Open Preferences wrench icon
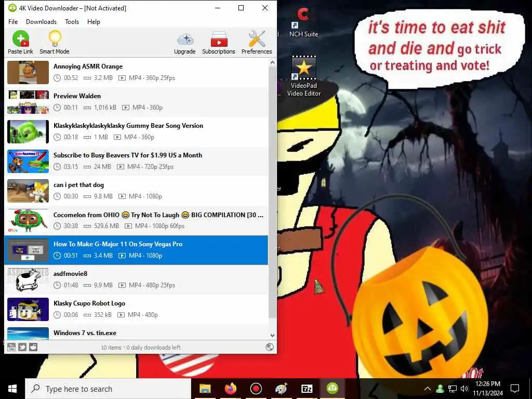The height and width of the screenshot is (399, 532). click(257, 43)
